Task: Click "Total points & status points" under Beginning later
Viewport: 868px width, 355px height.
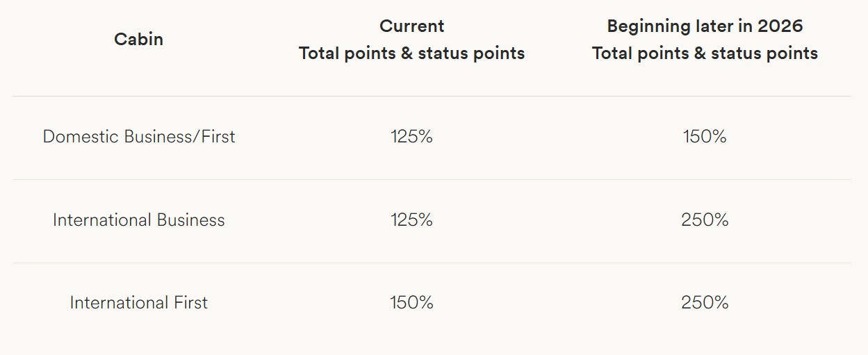Action: (x=705, y=53)
